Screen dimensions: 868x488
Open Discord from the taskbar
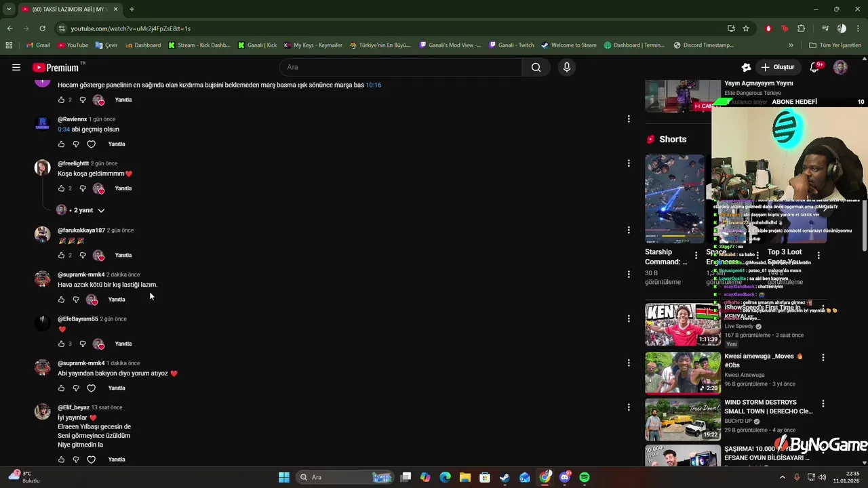point(565,477)
